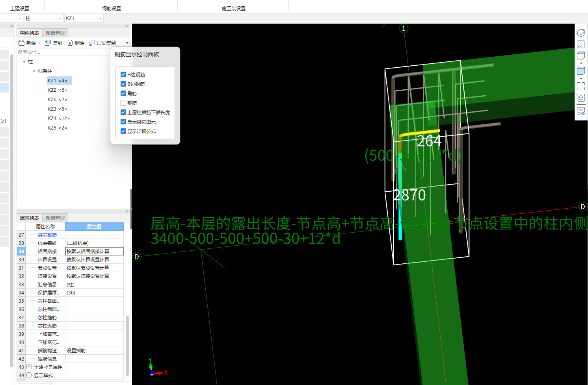Select KZ6 <2> in component tree
The width and height of the screenshot is (588, 385).
[58, 99]
